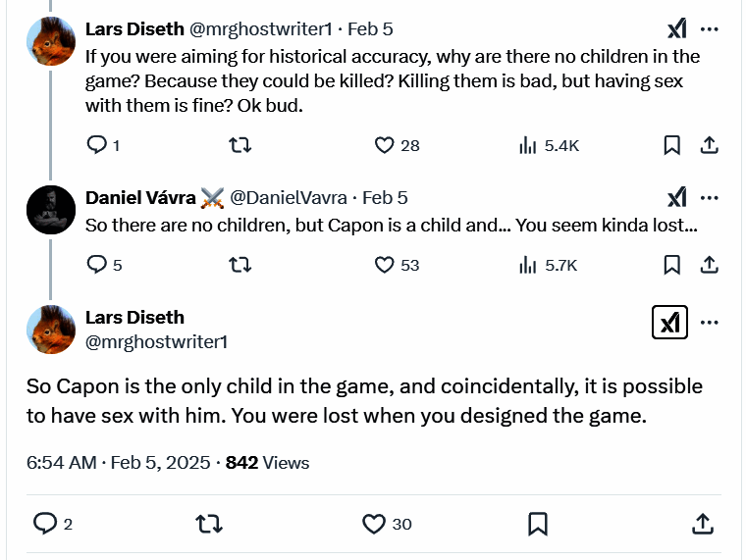Open more options on the main tweet
Screen dimensions: 746x560
(710, 322)
